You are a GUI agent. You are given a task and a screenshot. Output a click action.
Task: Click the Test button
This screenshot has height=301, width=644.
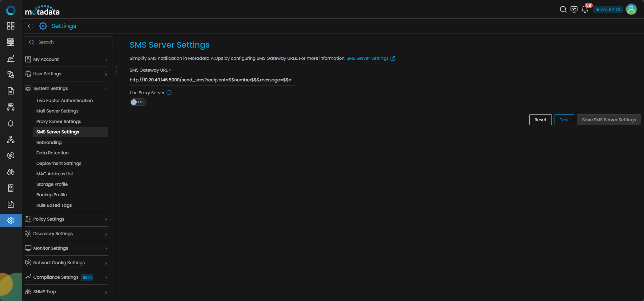pyautogui.click(x=564, y=120)
